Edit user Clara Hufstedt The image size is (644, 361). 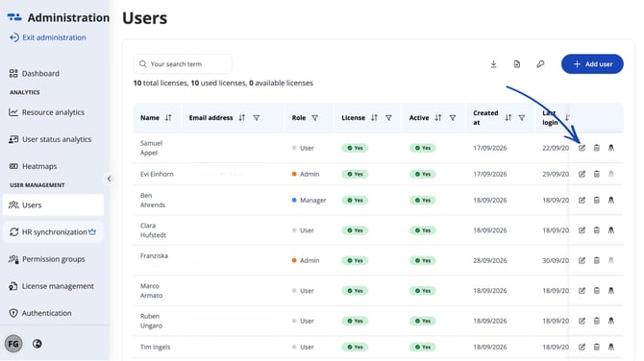tap(582, 230)
